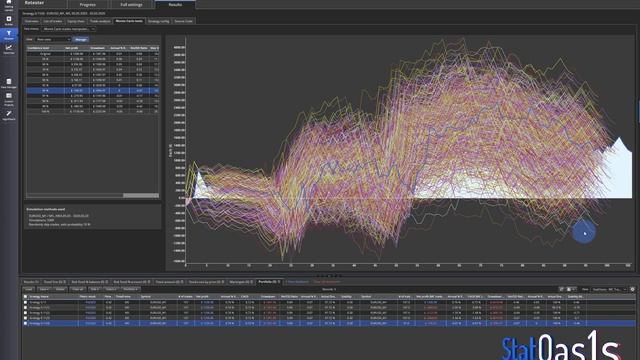The width and height of the screenshot is (640, 360).
Task: Open the Plain view dropdown
Action: [53, 39]
